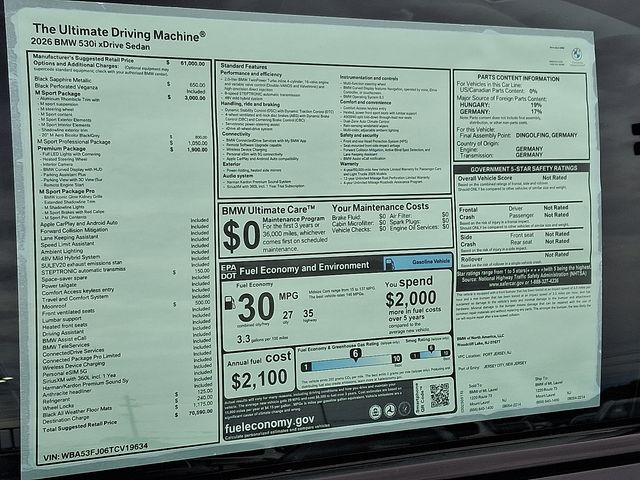
Task: Click 'BMW Ultimate Care' heading
Action: 269,210
